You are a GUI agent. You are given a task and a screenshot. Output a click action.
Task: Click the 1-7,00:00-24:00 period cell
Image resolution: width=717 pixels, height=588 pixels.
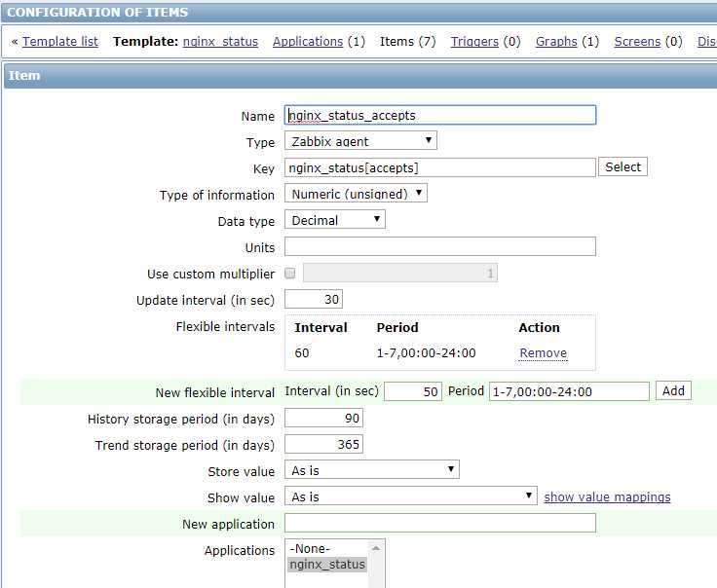pos(426,352)
